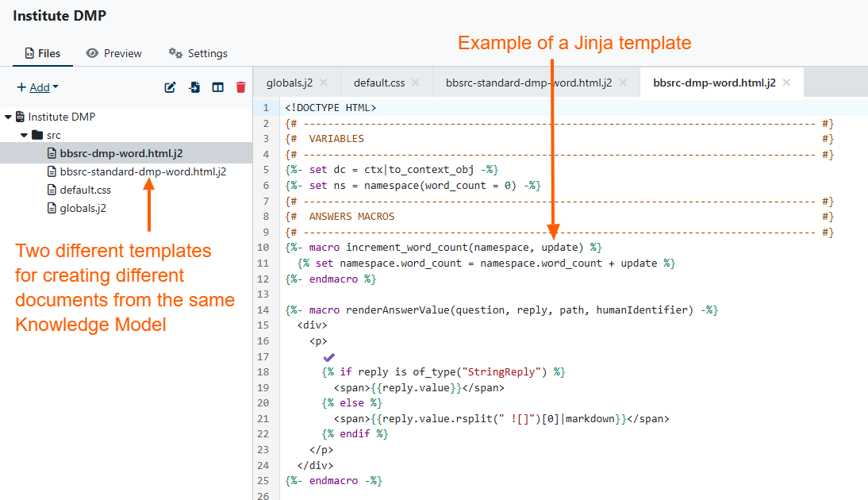
Task: Click the move file icon
Action: pos(194,87)
